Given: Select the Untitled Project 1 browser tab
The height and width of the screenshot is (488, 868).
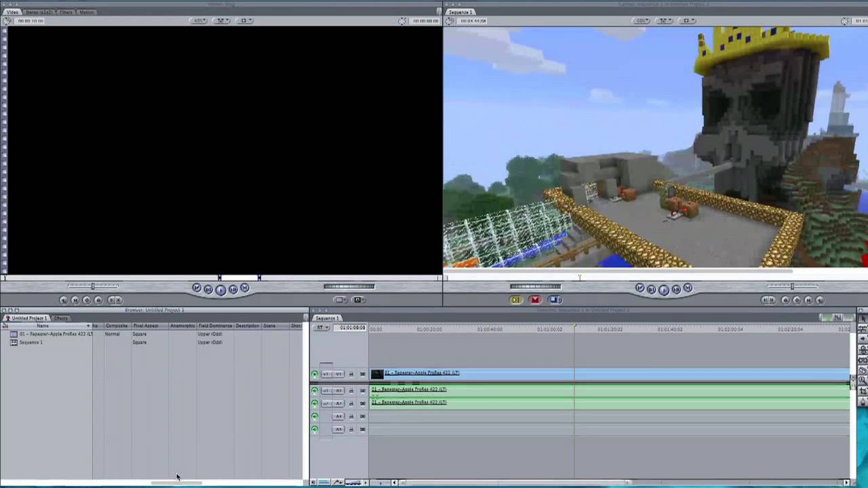Looking at the screenshot, I should click(26, 318).
